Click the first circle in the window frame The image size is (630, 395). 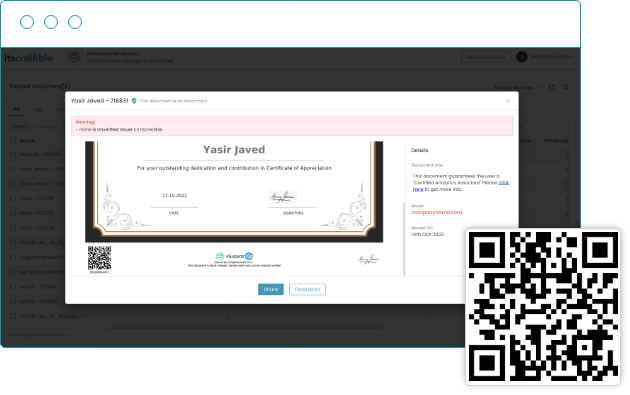click(27, 22)
